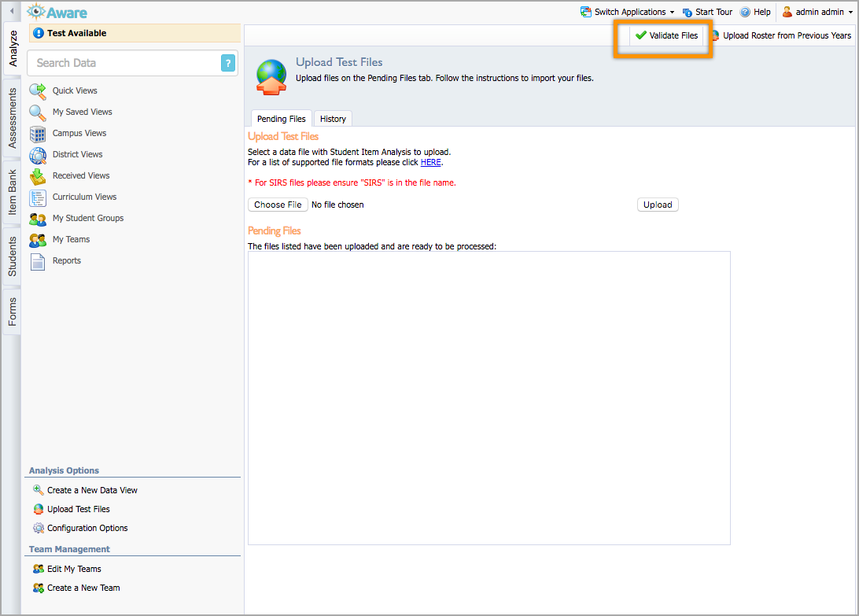This screenshot has height=616, width=859.
Task: Select Upload Test Files in Analysis Options
Action: pyautogui.click(x=79, y=509)
